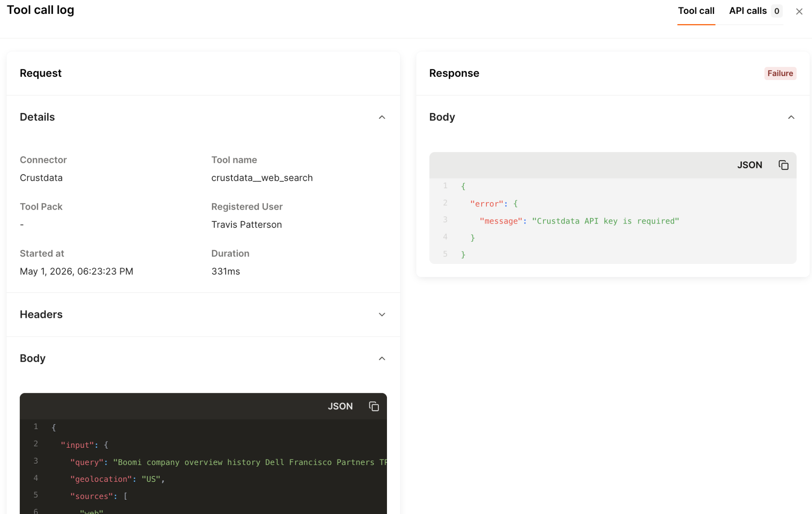Click the error message string in response
Image resolution: width=812 pixels, height=514 pixels.
(605, 221)
